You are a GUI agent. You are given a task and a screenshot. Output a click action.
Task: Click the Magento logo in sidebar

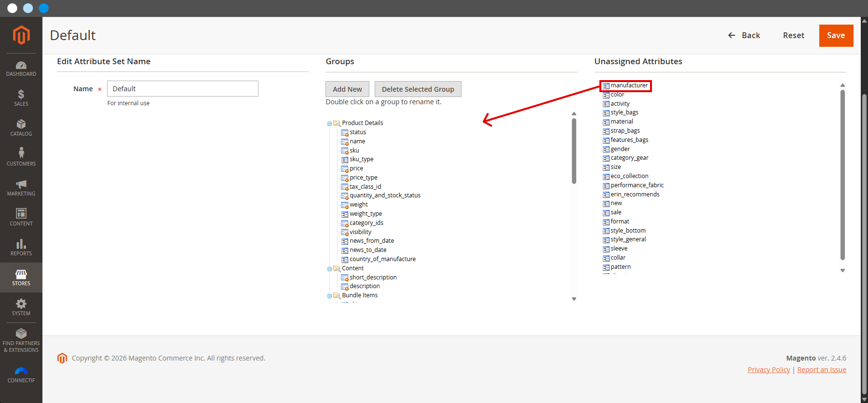tap(21, 35)
